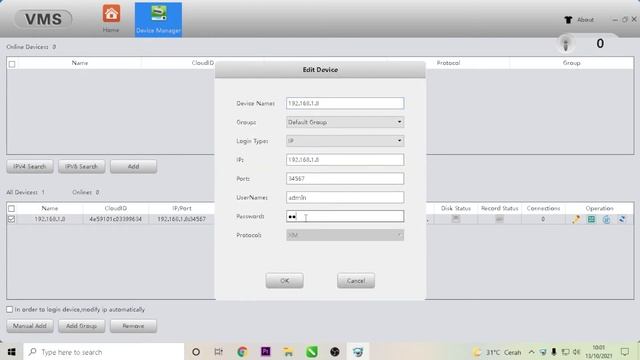This screenshot has height=360, width=640.
Task: Enable modify ip automatically checkbox
Action: (10, 309)
